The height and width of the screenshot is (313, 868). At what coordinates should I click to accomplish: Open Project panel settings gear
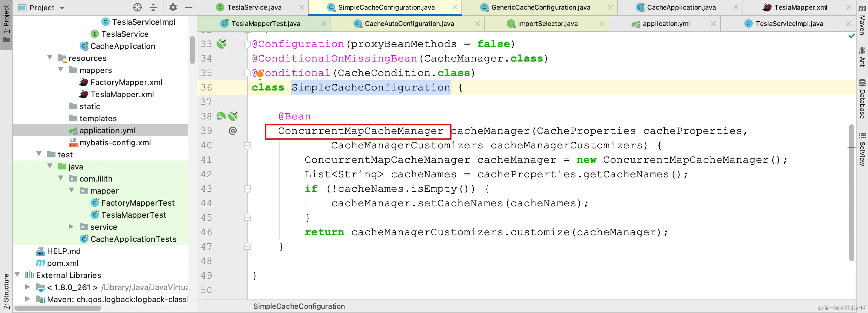(173, 7)
